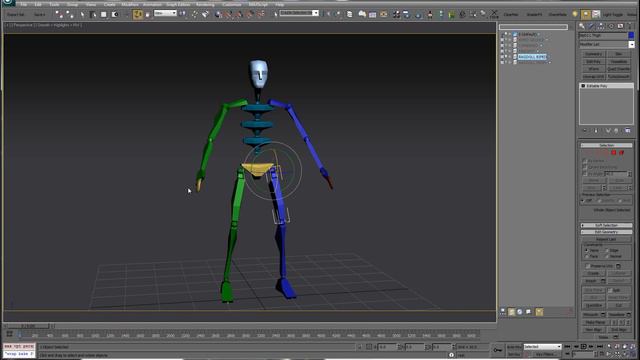
Task: Click the Use Pivot Point Center icon
Action: tap(182, 14)
